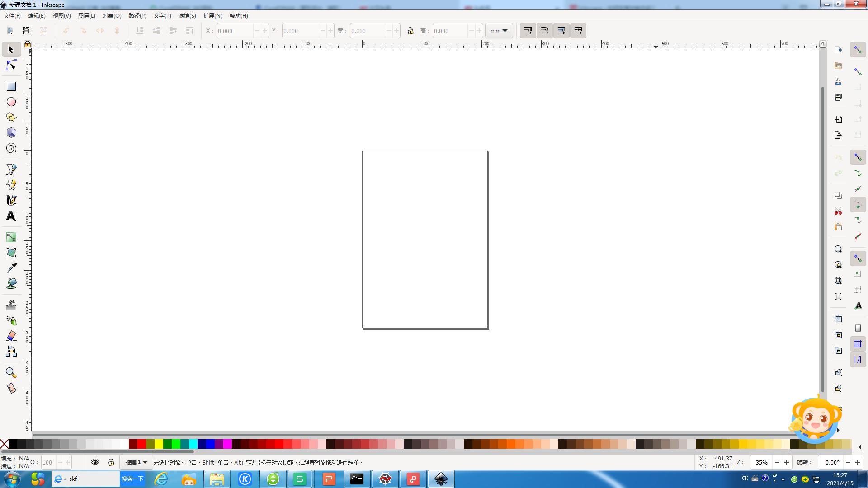868x488 pixels.
Task: Select the Bezier pen tool
Action: [11, 169]
